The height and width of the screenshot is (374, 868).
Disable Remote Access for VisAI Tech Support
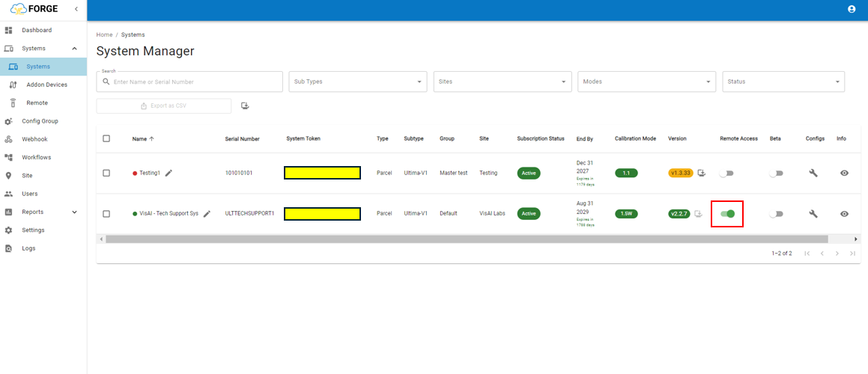[727, 214]
